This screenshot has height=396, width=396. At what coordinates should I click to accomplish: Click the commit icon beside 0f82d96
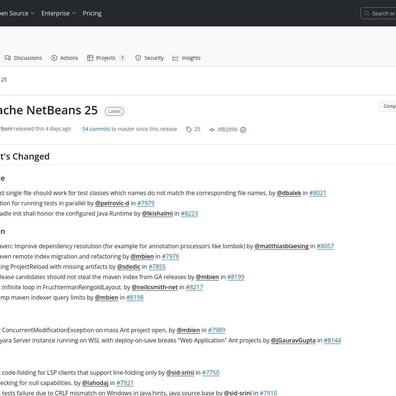click(212, 129)
